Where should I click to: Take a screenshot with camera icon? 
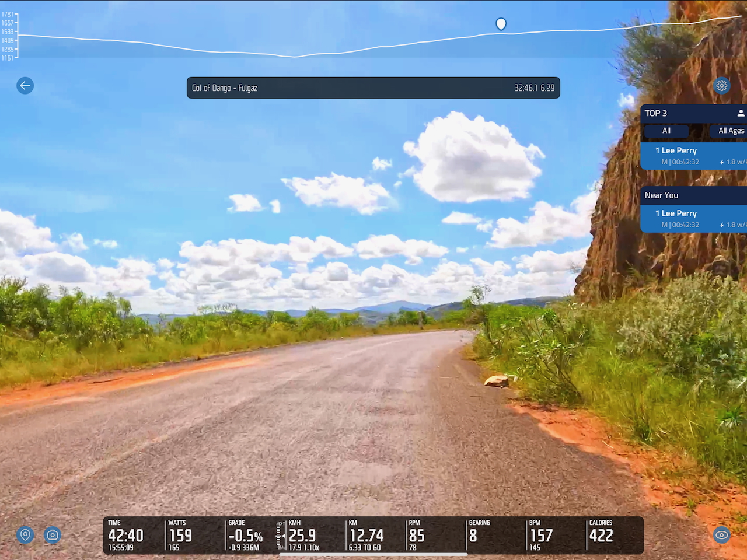coord(53,534)
